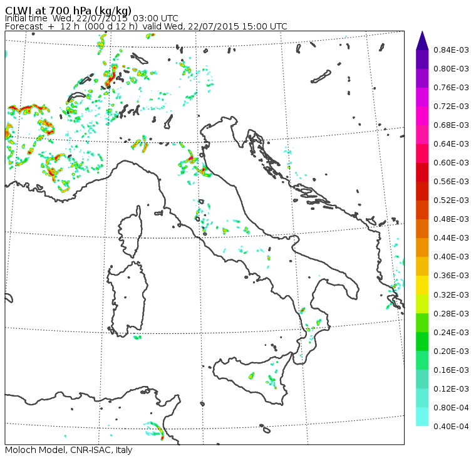
Task: Click the 0.56E-03 colorbar label
Action: click(451, 182)
